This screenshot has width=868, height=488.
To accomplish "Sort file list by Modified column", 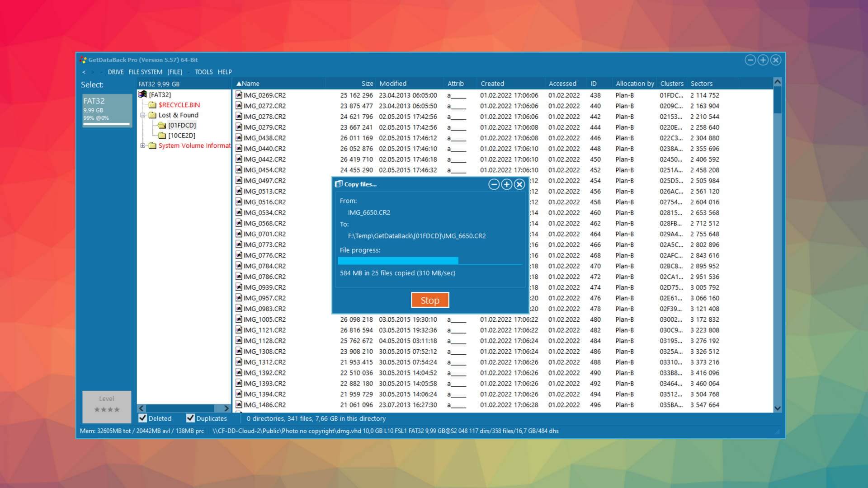I will (410, 84).
